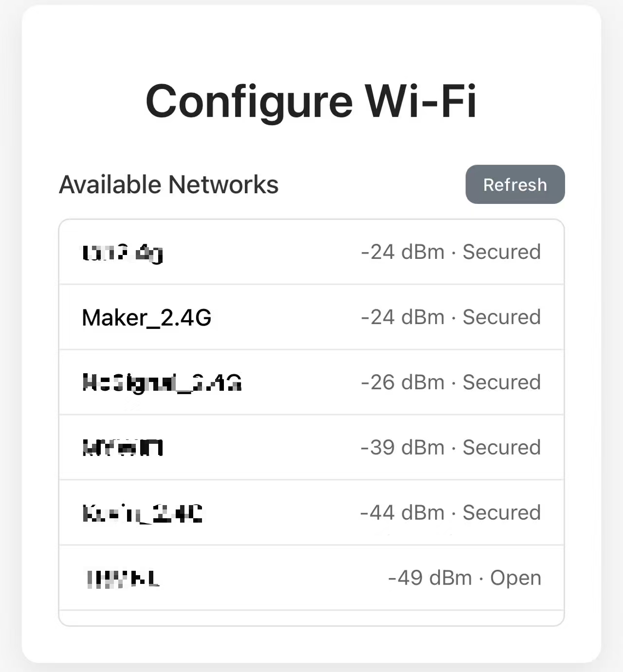Click signal status text of the topmost network

coord(451,252)
